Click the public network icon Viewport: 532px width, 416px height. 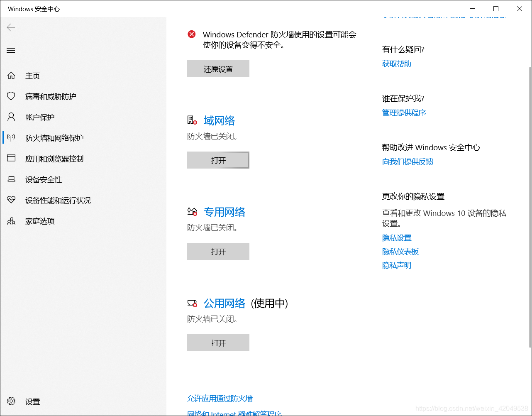pos(192,303)
